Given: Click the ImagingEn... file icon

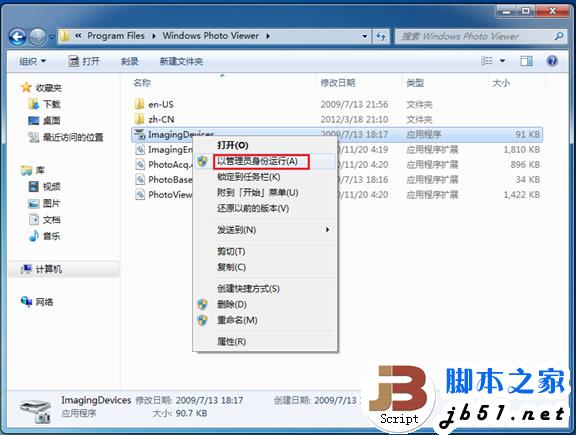Looking at the screenshot, I should coord(140,150).
